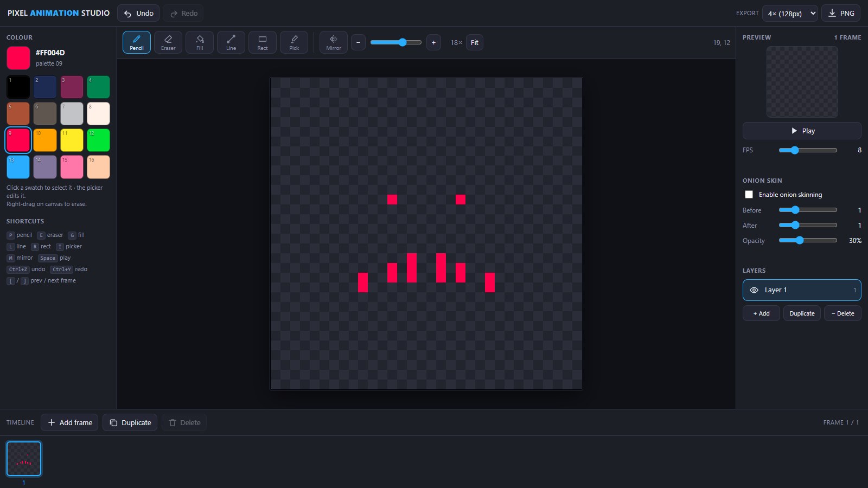
Task: Open the export scale dropdown
Action: coord(790,13)
